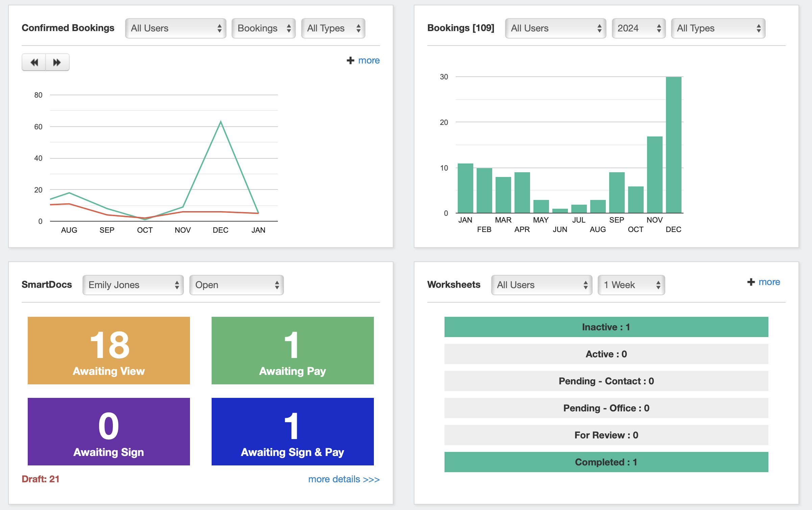Open the All Users dropdown in Confirmed Bookings
This screenshot has width=812, height=510.
175,28
